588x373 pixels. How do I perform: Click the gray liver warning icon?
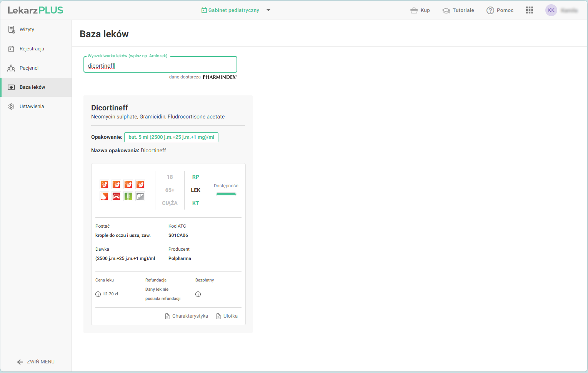(140, 196)
